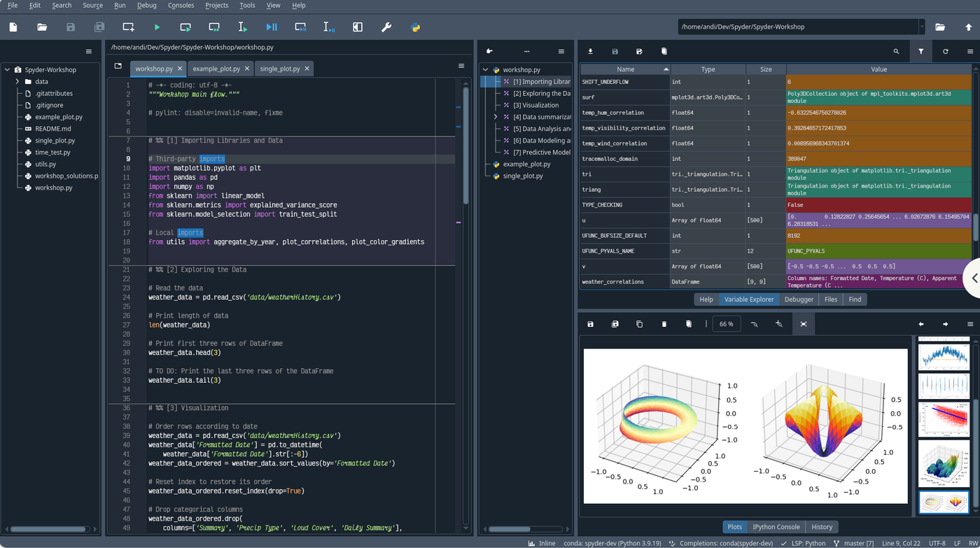980x548 pixels.
Task: Select the red scatter plot thumbnail
Action: [x=944, y=419]
